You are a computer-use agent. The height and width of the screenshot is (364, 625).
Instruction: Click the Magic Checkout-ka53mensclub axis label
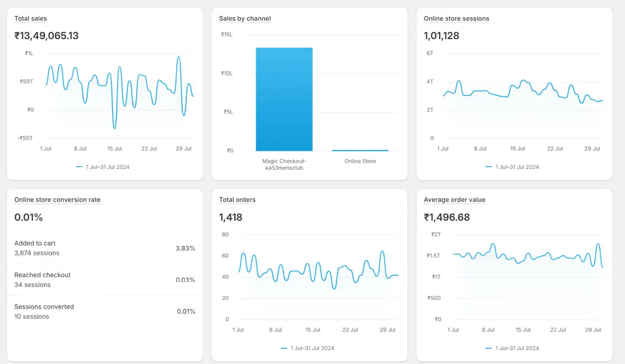point(284,165)
